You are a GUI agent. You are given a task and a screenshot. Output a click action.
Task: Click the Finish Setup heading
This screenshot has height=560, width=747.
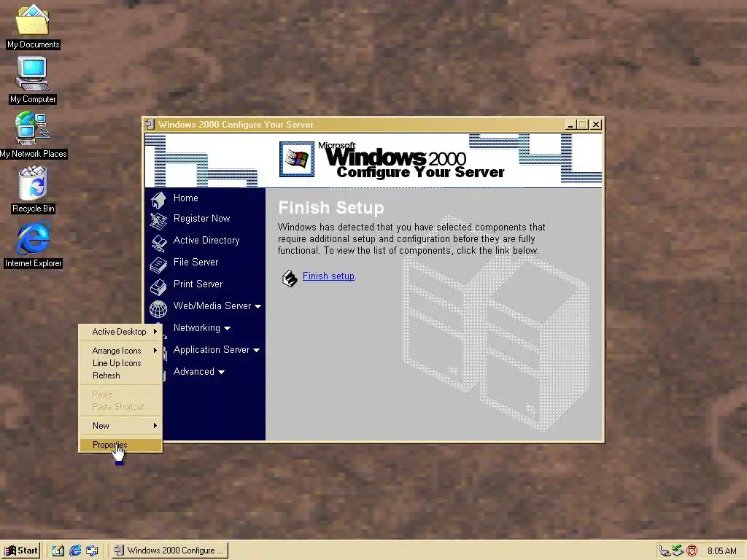tap(331, 208)
